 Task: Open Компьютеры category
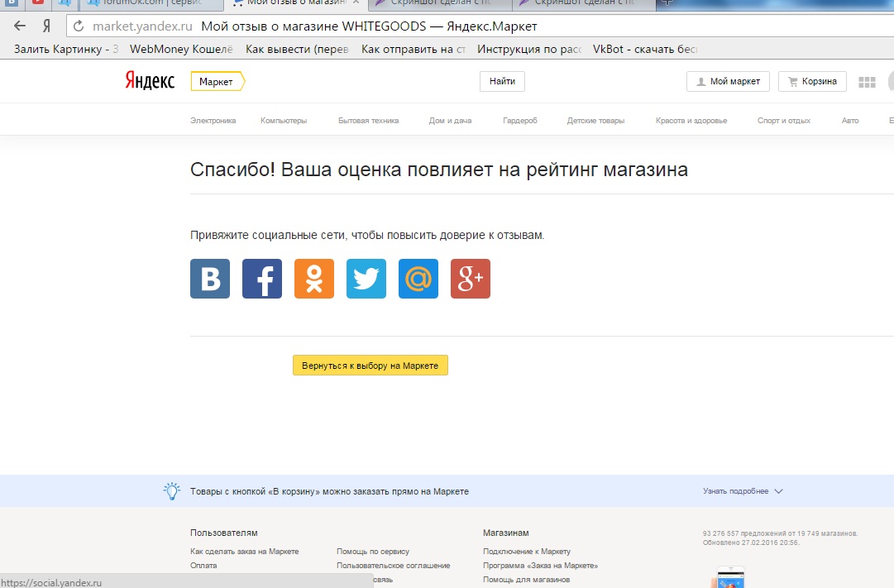[284, 121]
